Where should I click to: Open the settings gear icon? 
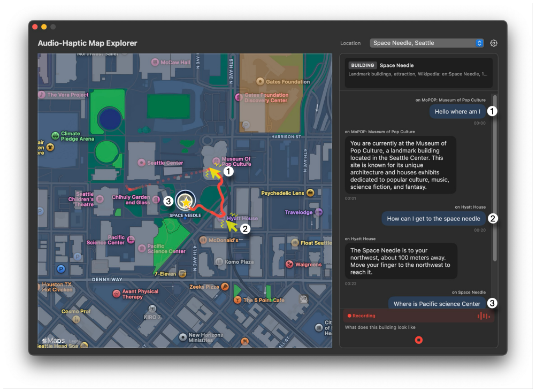pos(493,43)
